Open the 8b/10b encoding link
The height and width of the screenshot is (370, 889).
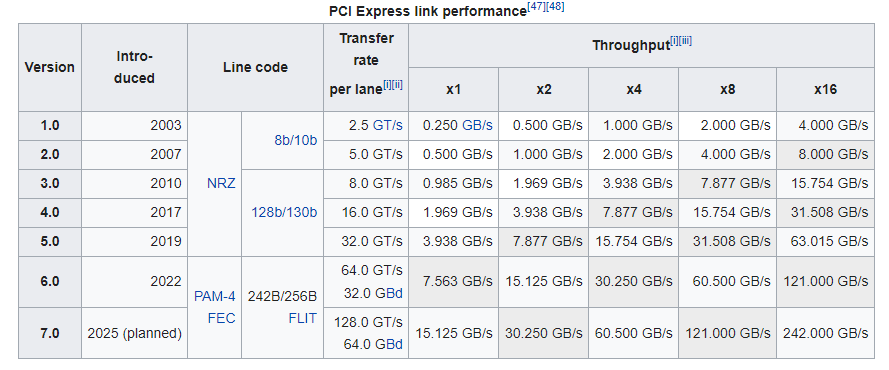tap(295, 140)
